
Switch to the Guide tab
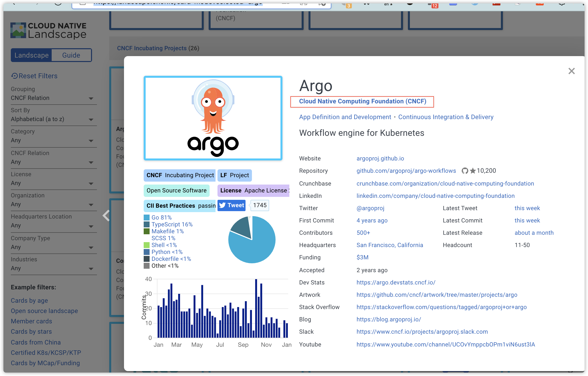tap(71, 55)
